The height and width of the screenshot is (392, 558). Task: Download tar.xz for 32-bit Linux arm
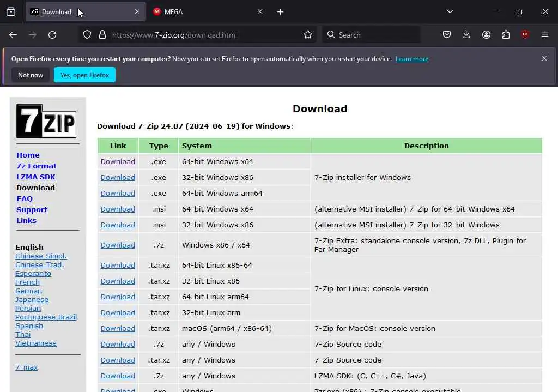coord(118,312)
